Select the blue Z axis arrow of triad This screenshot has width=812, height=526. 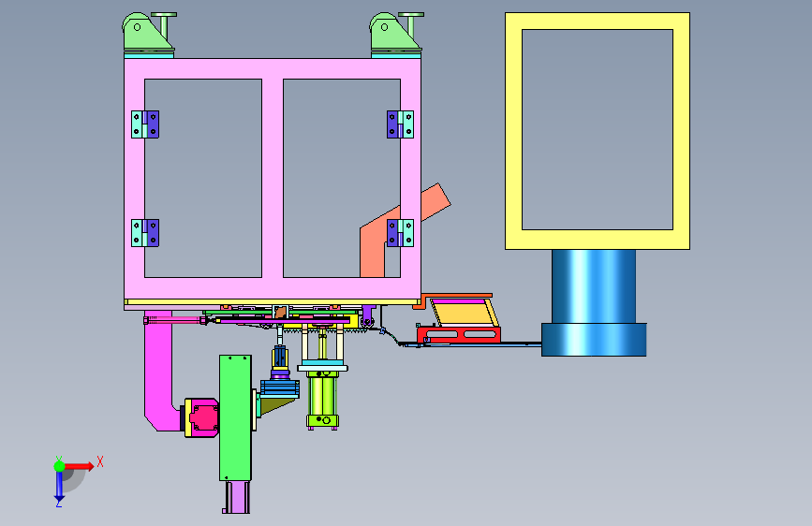click(x=59, y=487)
